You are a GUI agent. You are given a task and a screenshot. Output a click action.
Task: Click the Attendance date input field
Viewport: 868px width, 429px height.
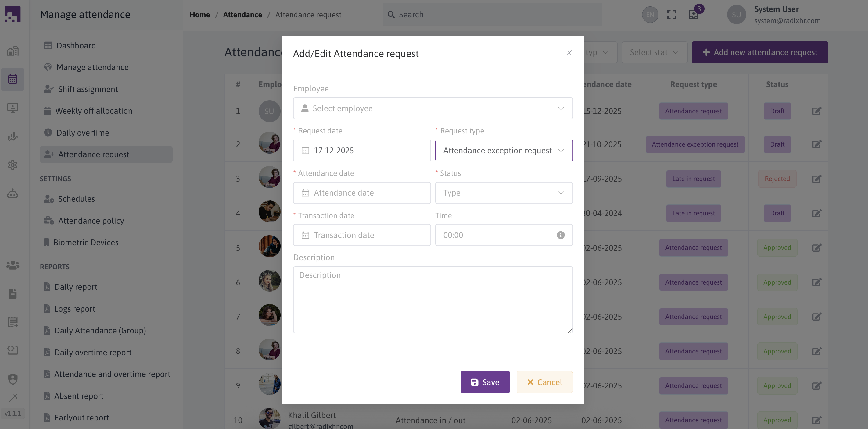coord(361,193)
